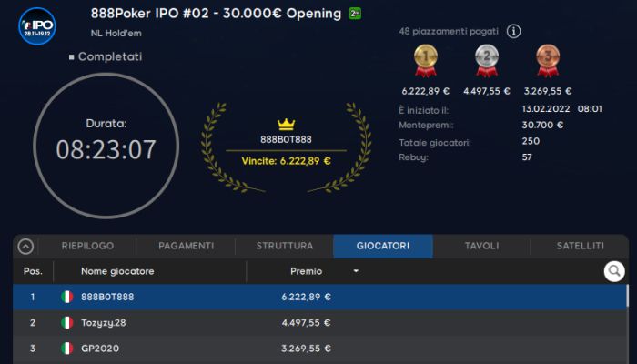Click the IPO tournament logo
Viewport: 637px width, 364px height.
coord(37,26)
